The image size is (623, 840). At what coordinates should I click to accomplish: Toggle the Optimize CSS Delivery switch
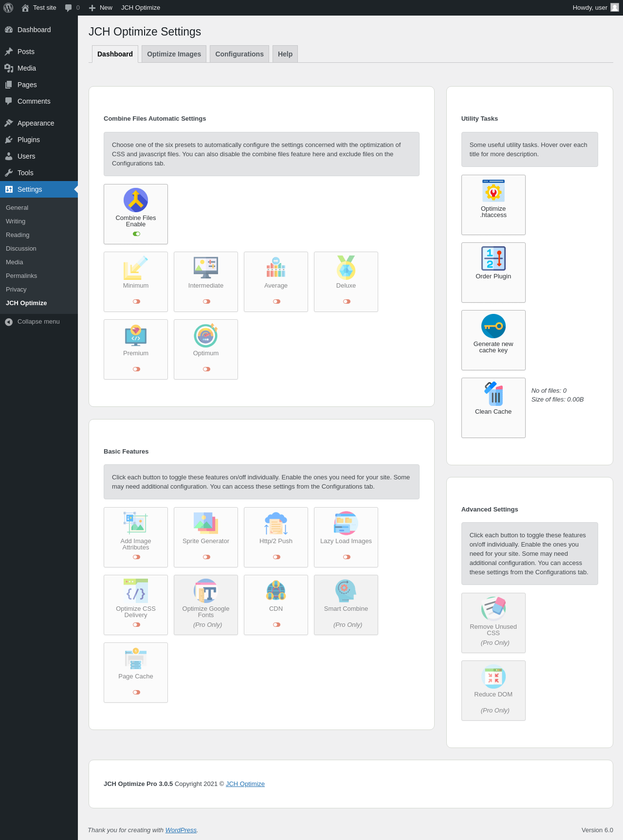[x=136, y=625]
